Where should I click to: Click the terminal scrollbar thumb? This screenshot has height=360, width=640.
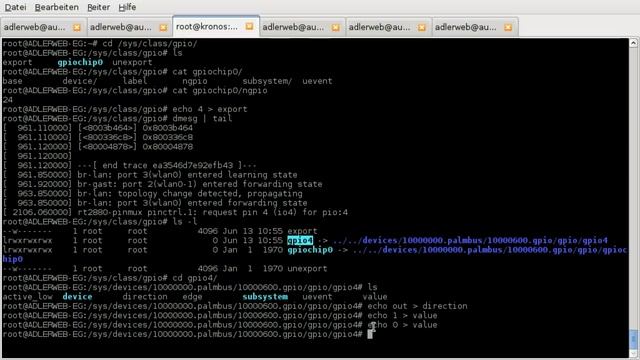(633, 338)
